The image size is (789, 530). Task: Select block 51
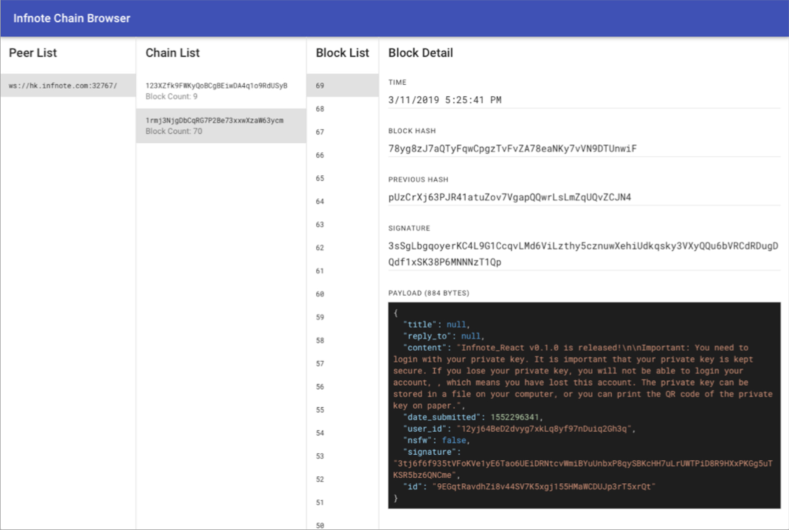pos(342,502)
